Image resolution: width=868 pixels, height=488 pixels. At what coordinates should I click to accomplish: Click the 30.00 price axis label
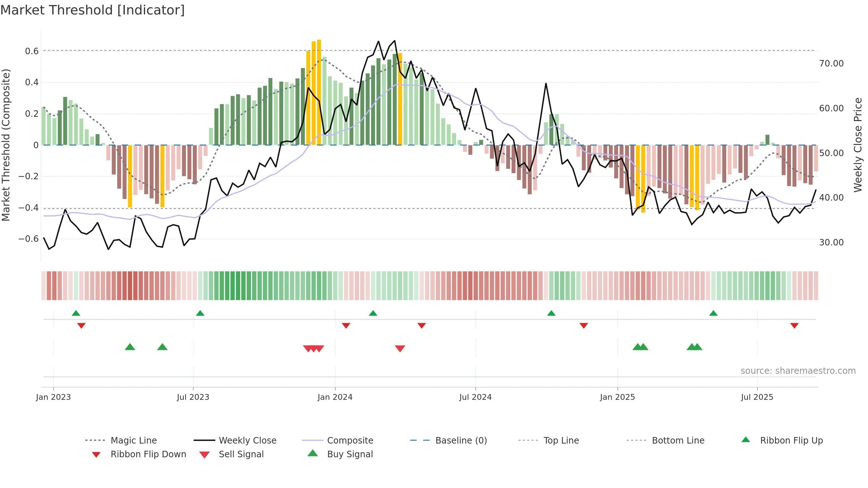(x=831, y=243)
